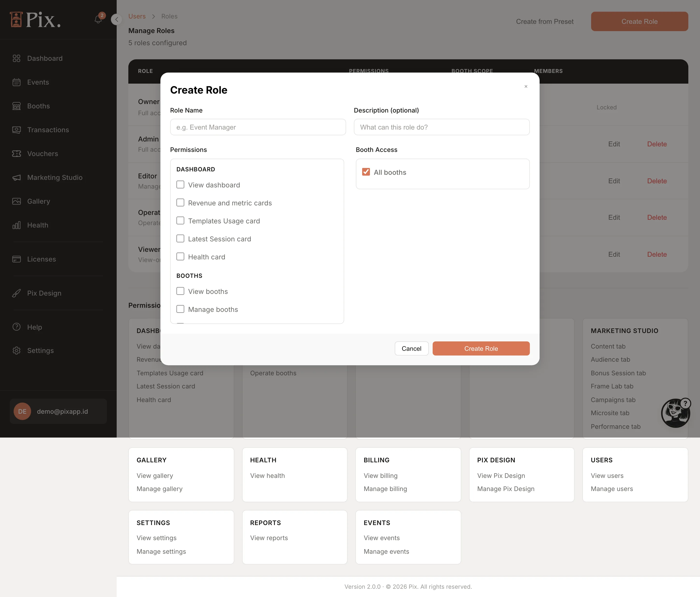Check Revenue and metric cards permission
This screenshot has height=597, width=700.
click(180, 202)
